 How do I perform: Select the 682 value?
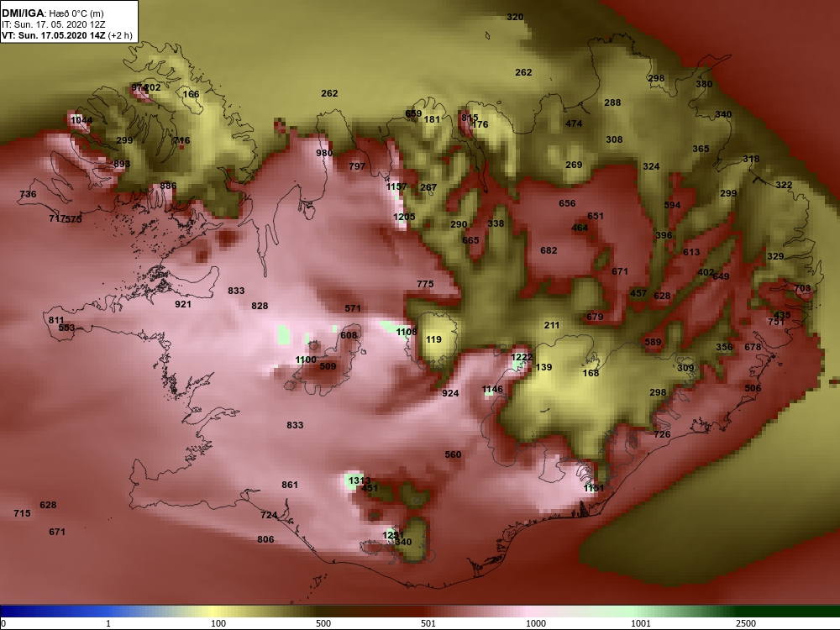tap(549, 250)
